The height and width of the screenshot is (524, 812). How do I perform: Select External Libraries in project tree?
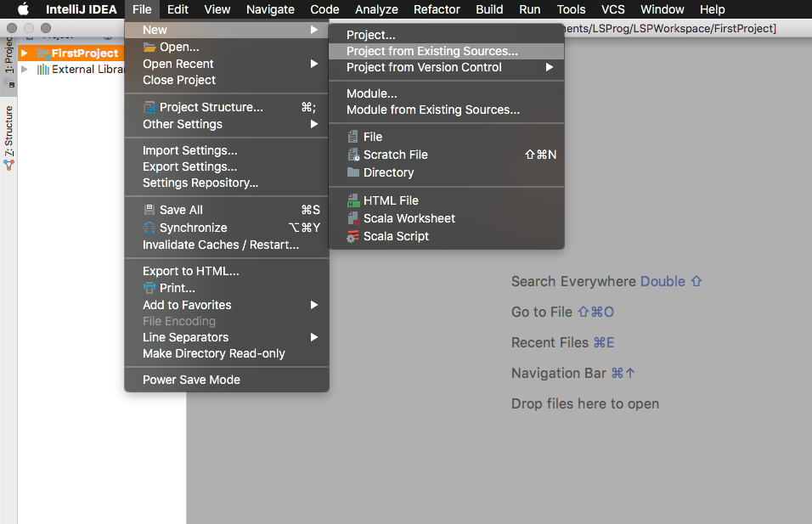[x=88, y=70]
